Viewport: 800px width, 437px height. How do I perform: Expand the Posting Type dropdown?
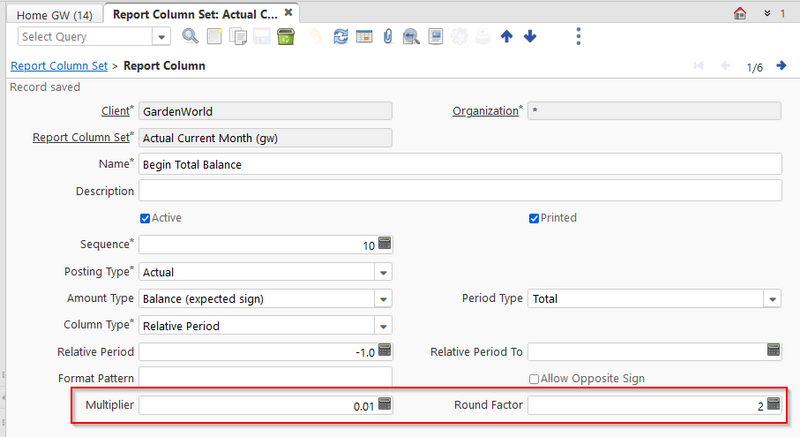(382, 272)
